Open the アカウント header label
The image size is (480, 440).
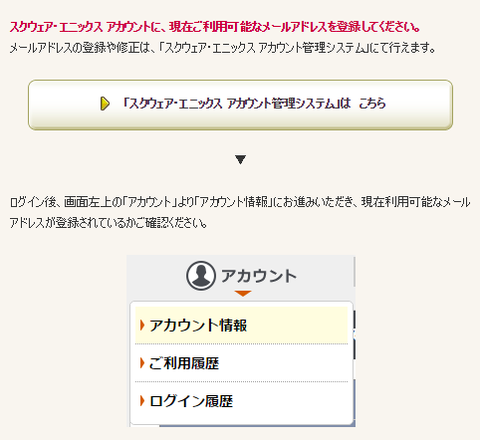(x=259, y=276)
